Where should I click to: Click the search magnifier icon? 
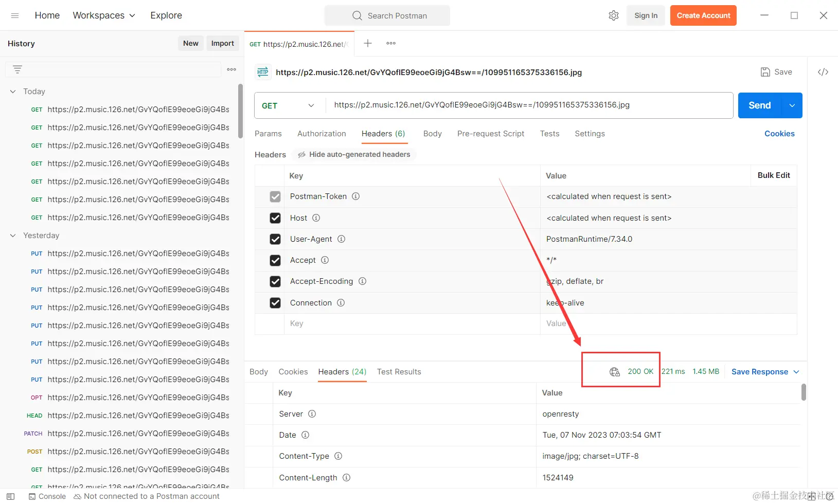click(x=357, y=15)
